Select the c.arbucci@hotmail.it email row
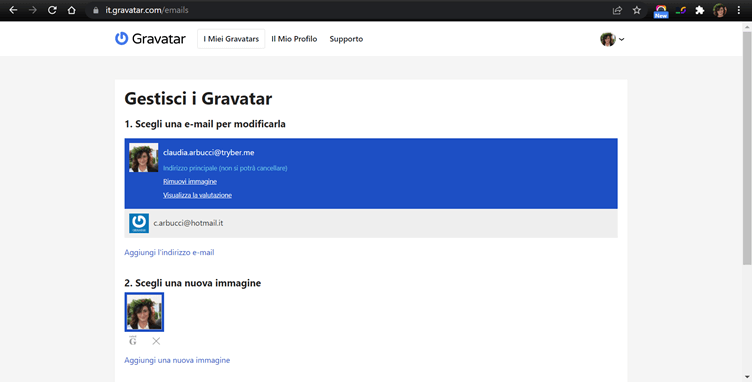The height and width of the screenshot is (382, 752). [371, 223]
